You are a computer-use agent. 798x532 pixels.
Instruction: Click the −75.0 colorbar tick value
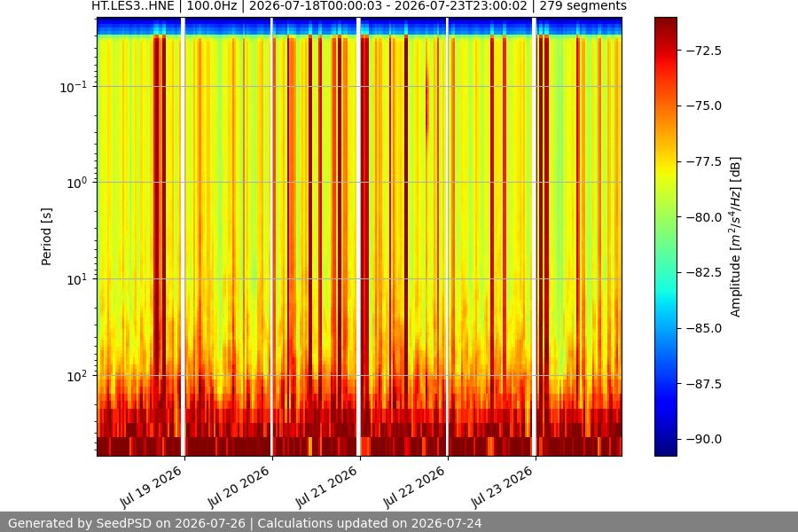[x=703, y=106]
